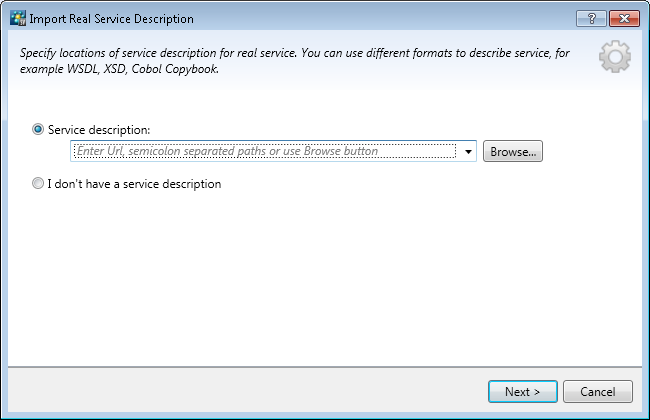Select the Service description radio button

(38, 130)
